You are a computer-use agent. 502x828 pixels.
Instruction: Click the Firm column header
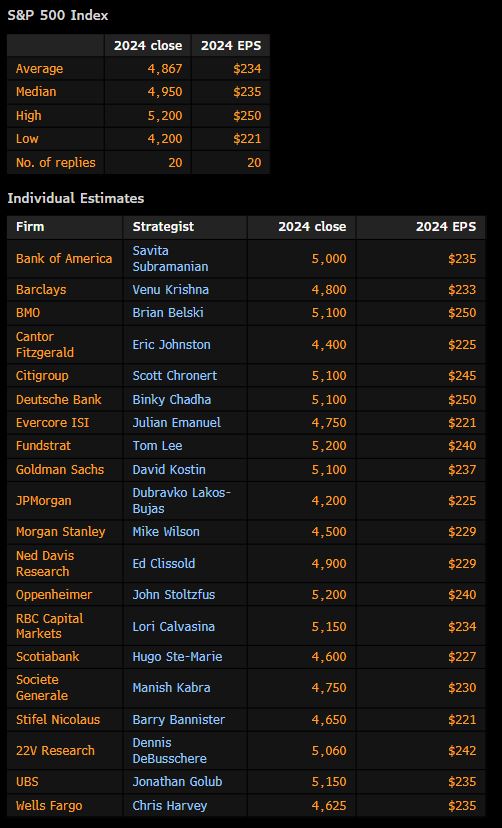[x=30, y=227]
